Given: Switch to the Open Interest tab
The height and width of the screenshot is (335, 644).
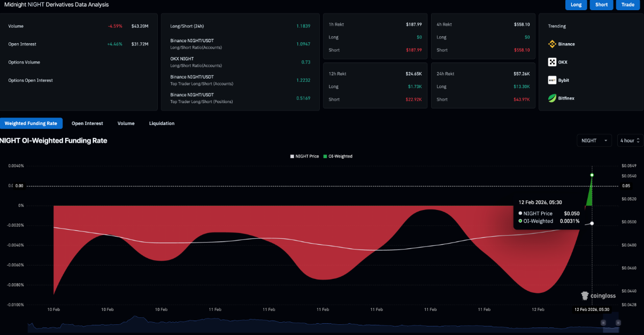Looking at the screenshot, I should (87, 123).
